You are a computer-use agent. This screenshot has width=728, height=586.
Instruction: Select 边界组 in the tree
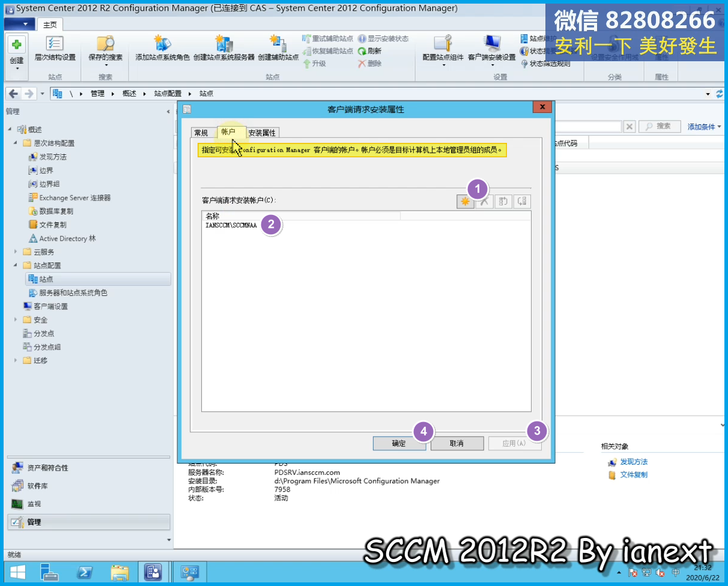tap(49, 184)
